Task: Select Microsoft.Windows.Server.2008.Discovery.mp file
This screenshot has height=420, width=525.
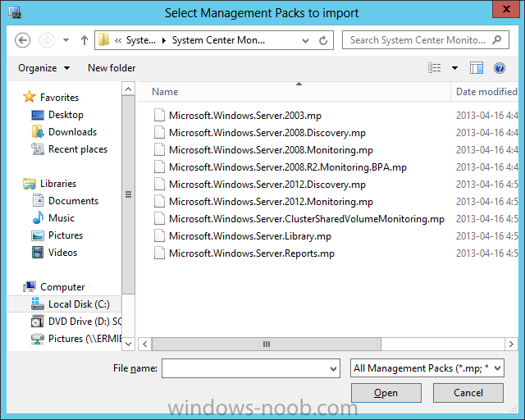Action: pos(267,133)
